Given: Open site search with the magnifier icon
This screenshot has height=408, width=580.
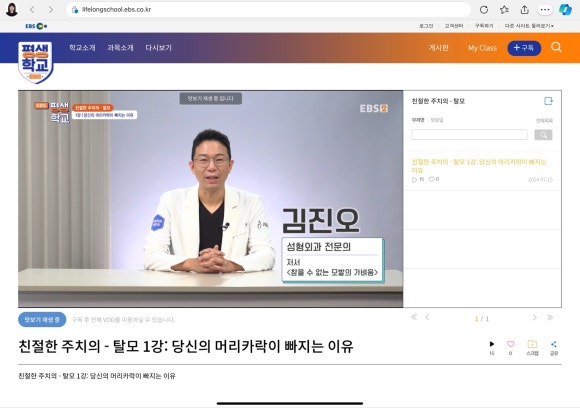Looking at the screenshot, I should [x=556, y=47].
